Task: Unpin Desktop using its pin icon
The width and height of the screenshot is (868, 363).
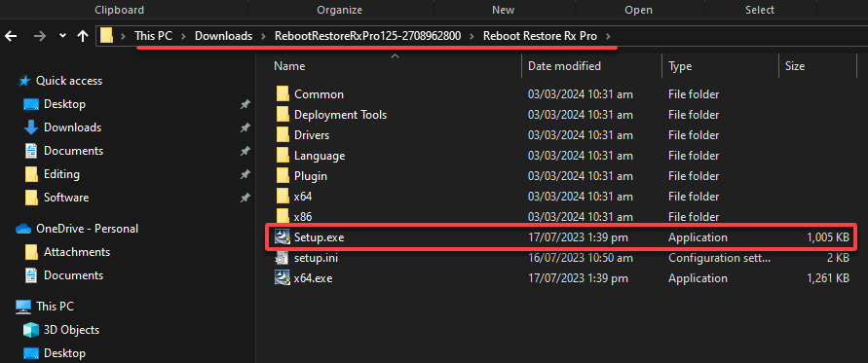Action: tap(245, 104)
